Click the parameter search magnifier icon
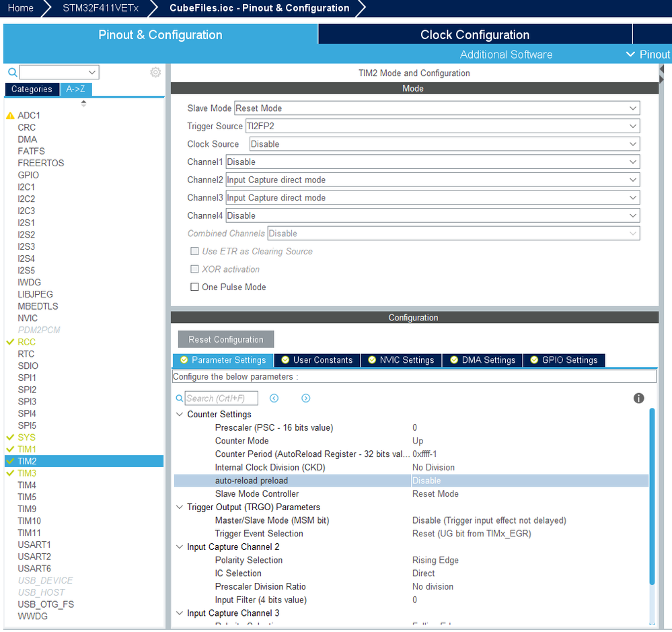 [x=180, y=398]
